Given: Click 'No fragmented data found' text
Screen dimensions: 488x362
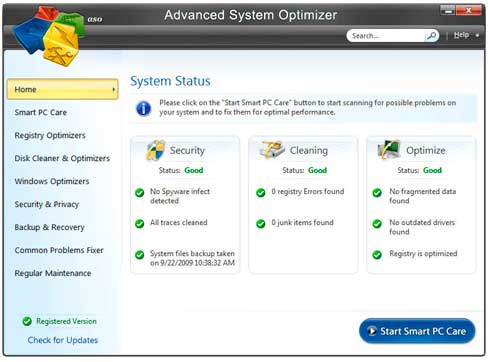Looking at the screenshot, I should pyautogui.click(x=423, y=196).
